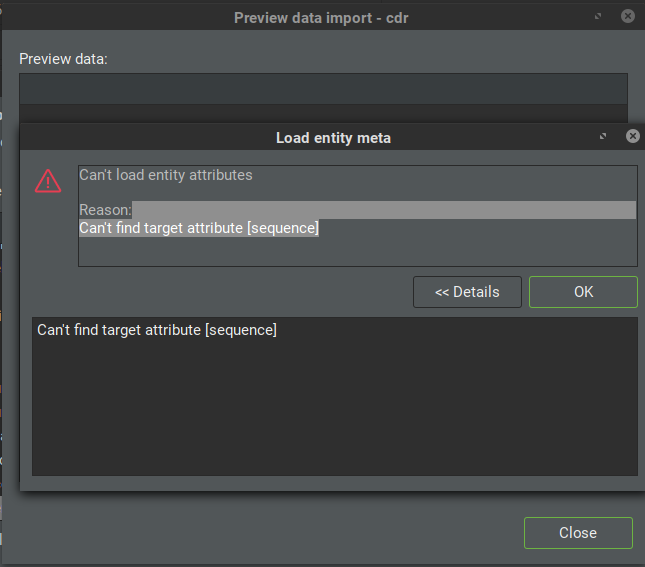Image resolution: width=645 pixels, height=567 pixels.
Task: Maximize the Load entity meta dialog
Action: click(603, 136)
